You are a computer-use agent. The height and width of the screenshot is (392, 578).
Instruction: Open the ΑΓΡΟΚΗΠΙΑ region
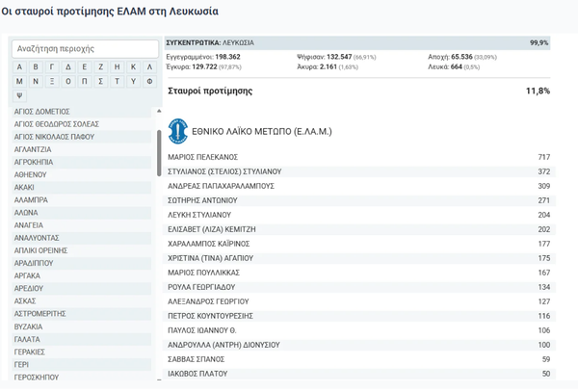pyautogui.click(x=82, y=162)
